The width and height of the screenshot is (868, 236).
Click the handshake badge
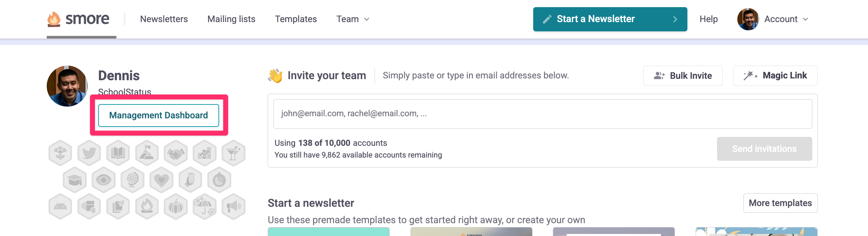[x=176, y=153]
